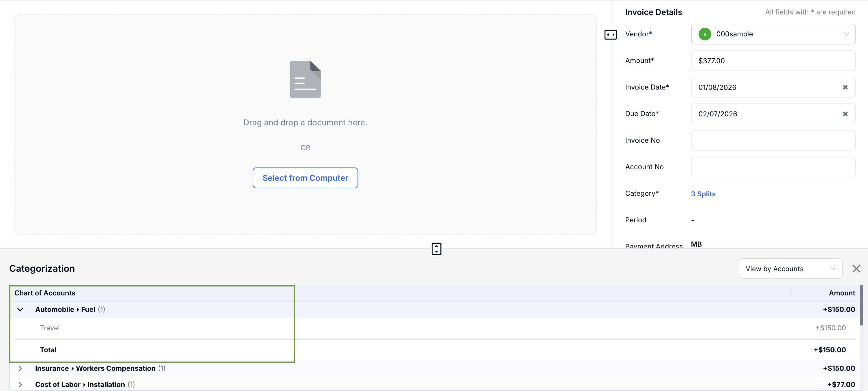Screen dimensions: 868x391
Task: Click Select from Computer button
Action: click(305, 178)
